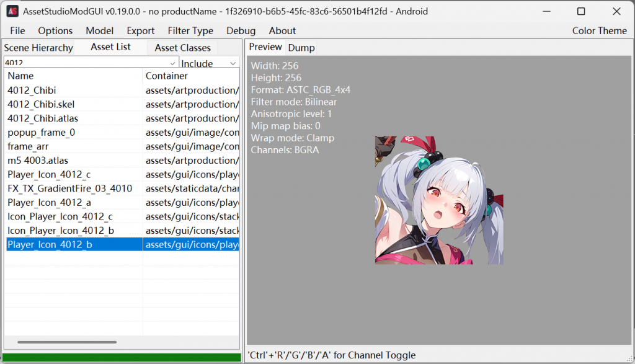The width and height of the screenshot is (635, 364).
Task: Select the 4012_Chibi asset row
Action: pyautogui.click(x=122, y=91)
